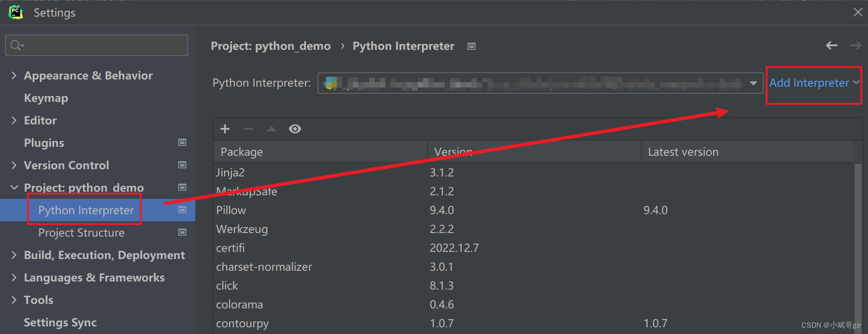868x334 pixels.
Task: Open the Project Structure page
Action: [x=81, y=233]
